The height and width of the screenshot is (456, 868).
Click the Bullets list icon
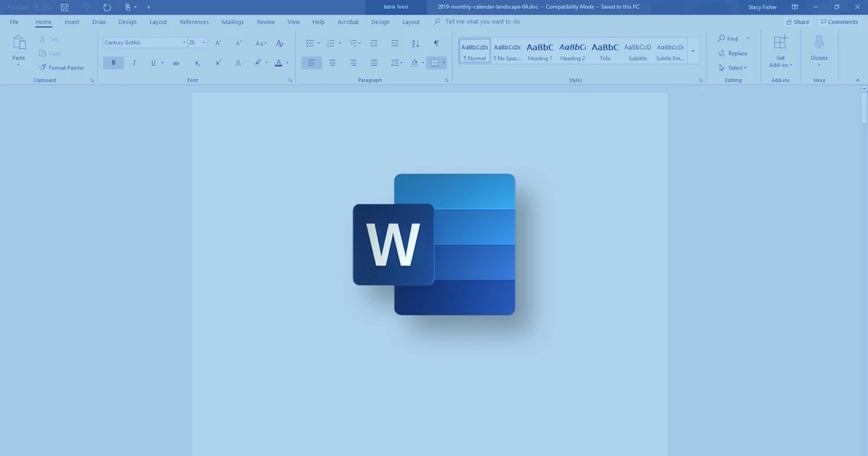(x=310, y=43)
